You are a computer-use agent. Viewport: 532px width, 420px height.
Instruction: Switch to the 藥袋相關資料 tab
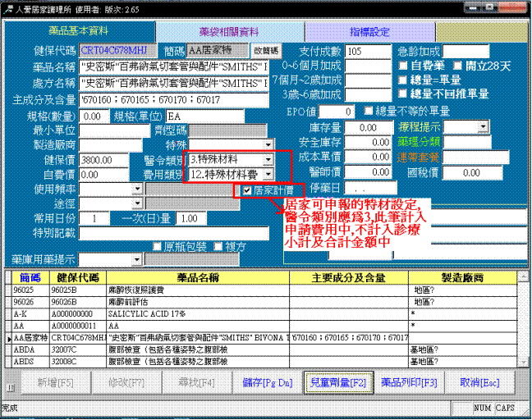tap(228, 31)
